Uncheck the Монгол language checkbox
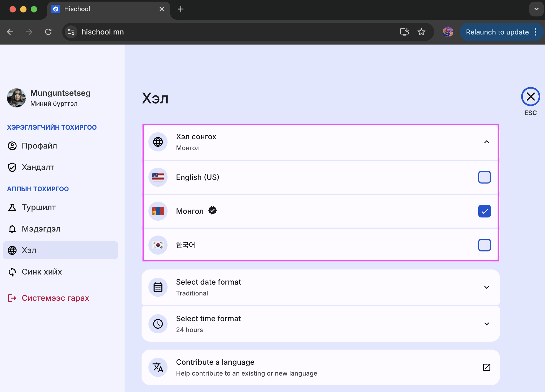The image size is (545, 392). coord(484,211)
